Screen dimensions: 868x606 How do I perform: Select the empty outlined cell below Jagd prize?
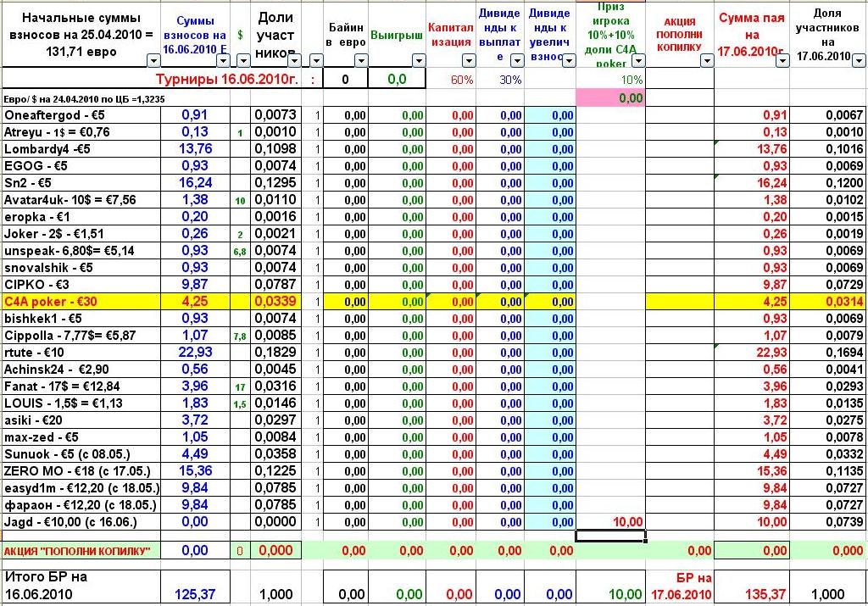[x=609, y=536]
